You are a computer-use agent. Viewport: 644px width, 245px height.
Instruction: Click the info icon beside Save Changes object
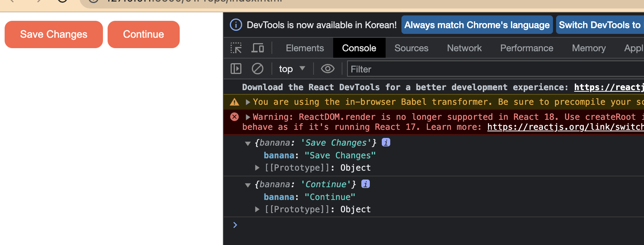tap(386, 143)
